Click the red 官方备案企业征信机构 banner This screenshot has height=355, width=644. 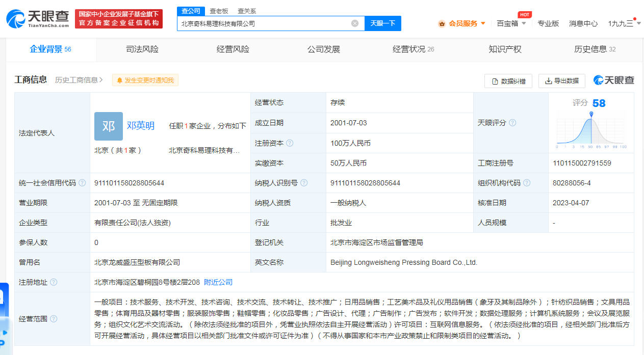(x=119, y=19)
